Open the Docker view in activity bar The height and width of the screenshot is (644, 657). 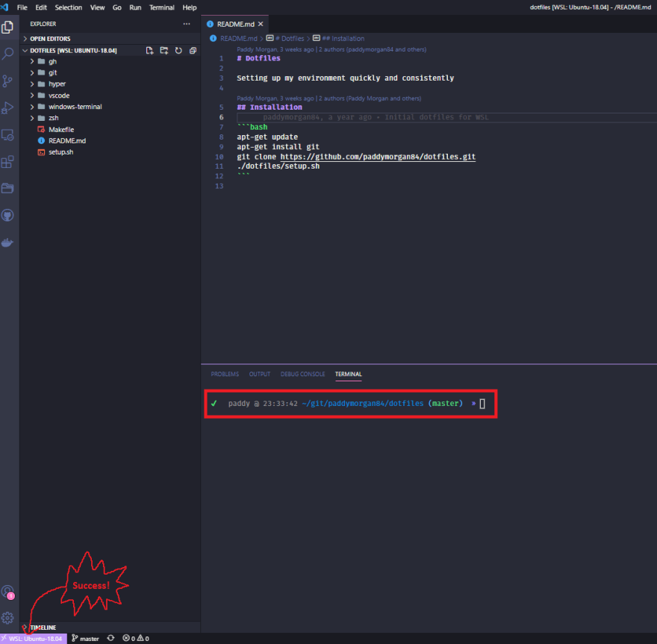7,243
